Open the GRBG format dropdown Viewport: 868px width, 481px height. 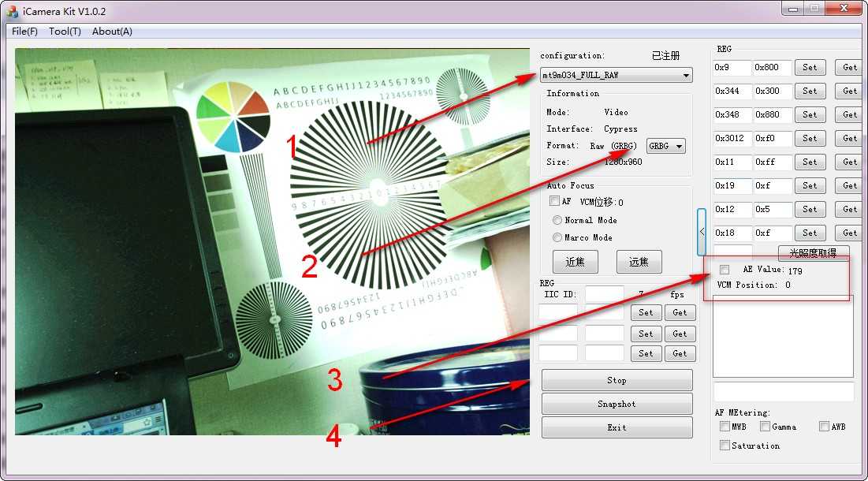pyautogui.click(x=666, y=146)
